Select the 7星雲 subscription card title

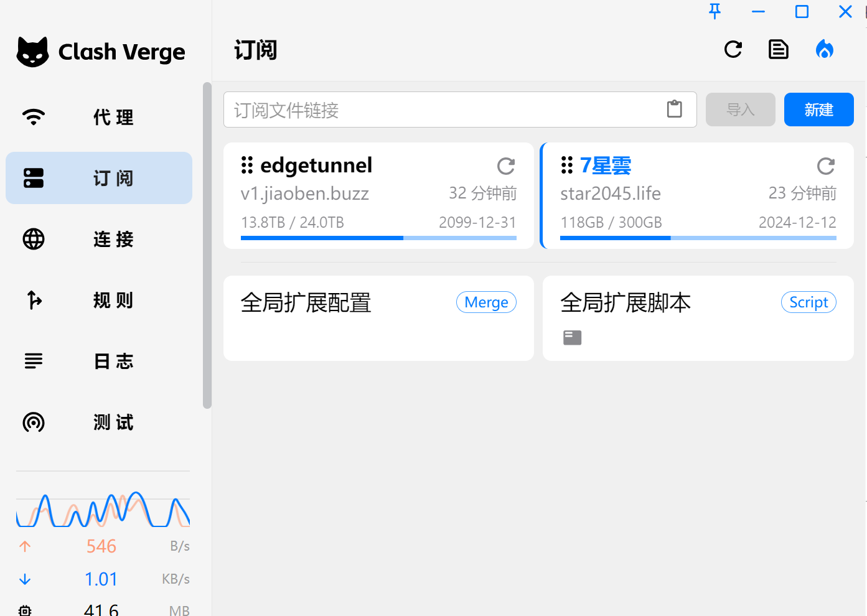(x=606, y=165)
